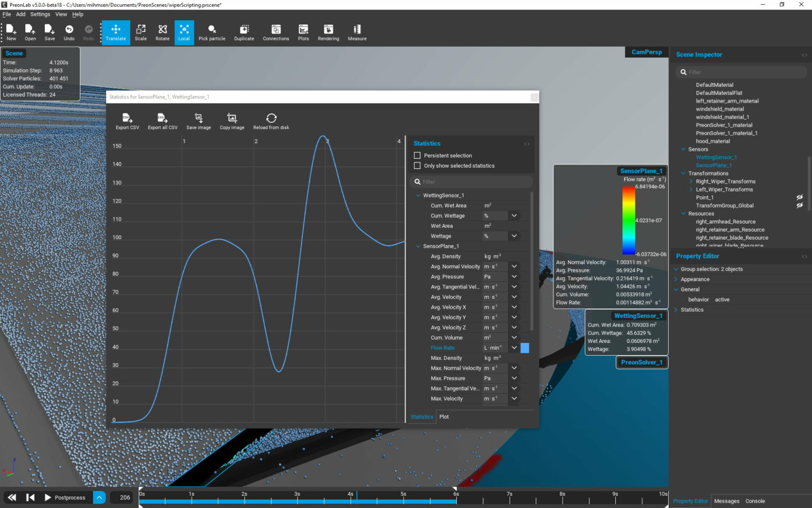
Task: Click the Flow Rate color swatch
Action: pos(524,348)
